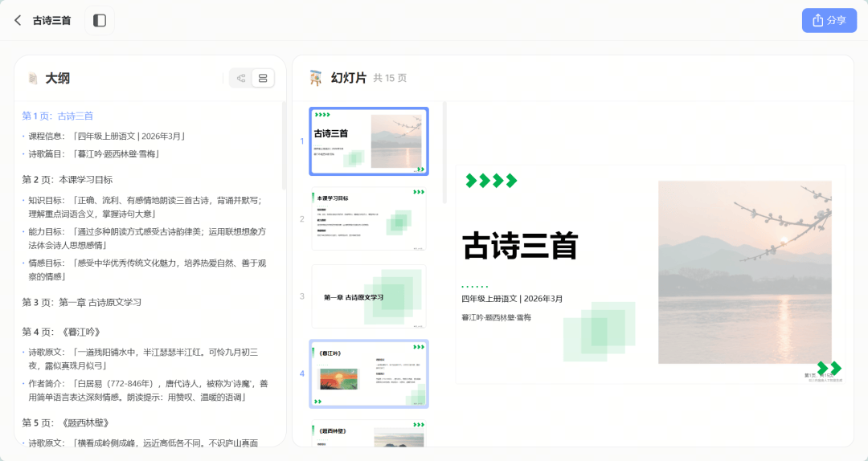Select slide thumbnail 2 本课学习目标
The height and width of the screenshot is (461, 868).
point(369,218)
